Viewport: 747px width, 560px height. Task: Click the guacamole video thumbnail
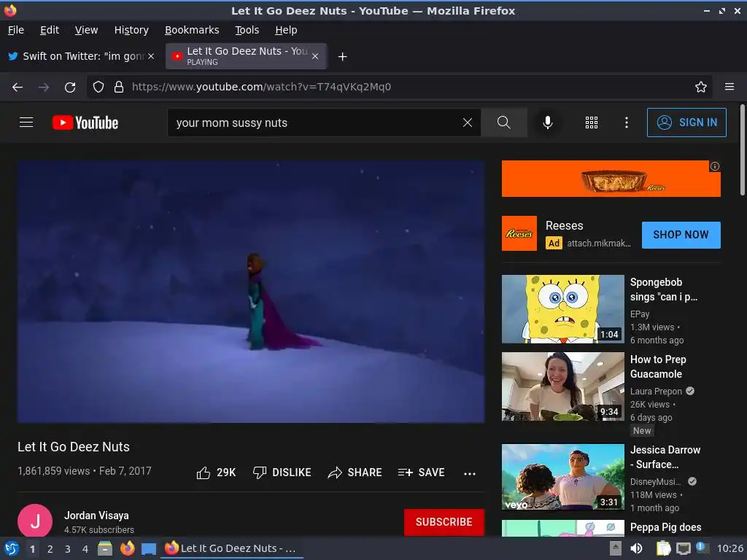(562, 386)
